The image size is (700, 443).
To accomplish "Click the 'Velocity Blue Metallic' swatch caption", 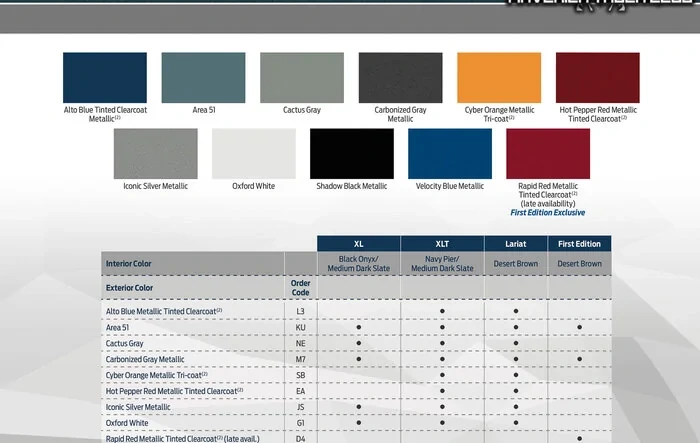I will [450, 186].
